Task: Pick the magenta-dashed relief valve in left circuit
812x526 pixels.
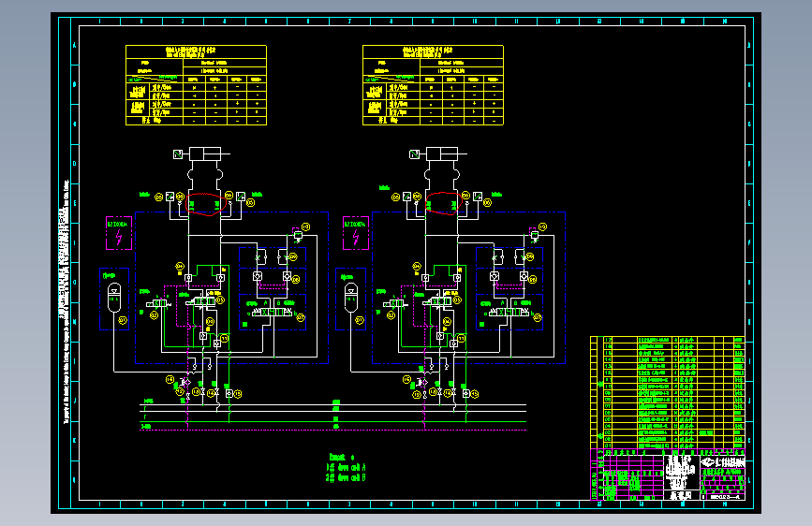Action: [x=298, y=235]
